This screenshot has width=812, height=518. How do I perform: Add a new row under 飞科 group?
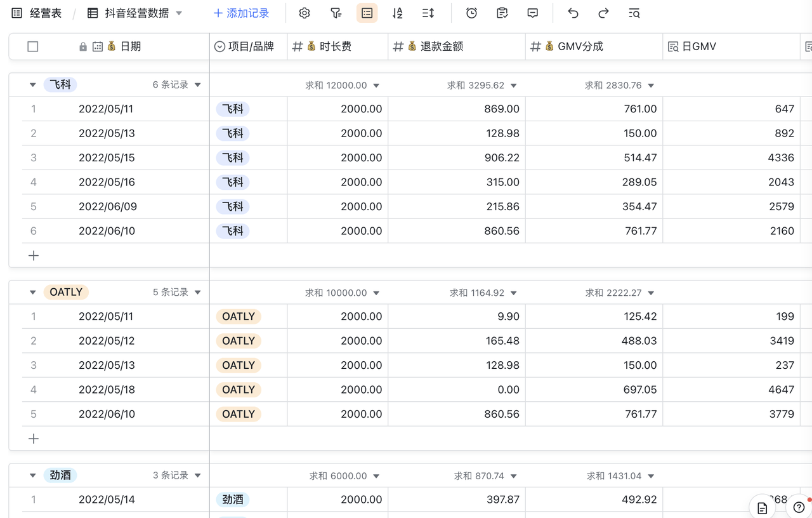[34, 255]
